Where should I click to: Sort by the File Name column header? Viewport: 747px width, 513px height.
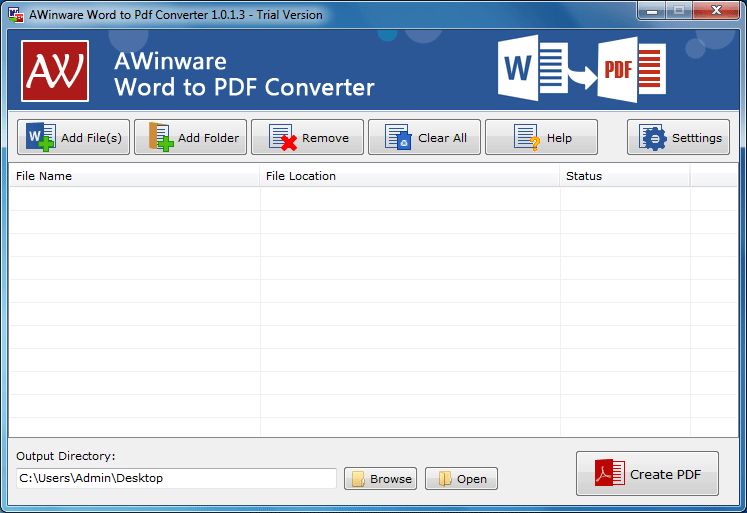[x=134, y=176]
